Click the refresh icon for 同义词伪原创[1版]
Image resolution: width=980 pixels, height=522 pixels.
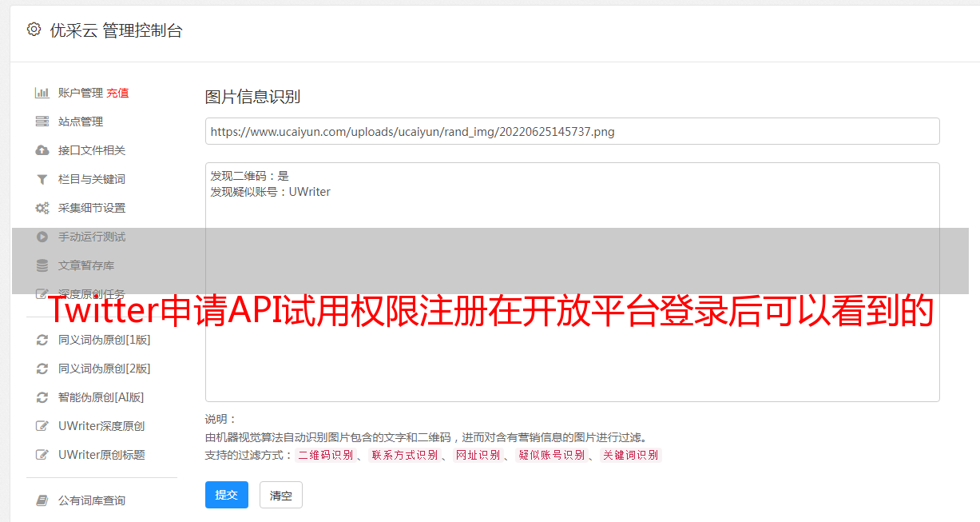pyautogui.click(x=42, y=340)
